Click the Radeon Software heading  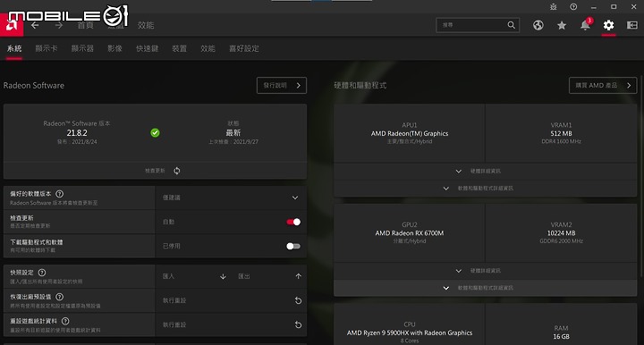34,85
